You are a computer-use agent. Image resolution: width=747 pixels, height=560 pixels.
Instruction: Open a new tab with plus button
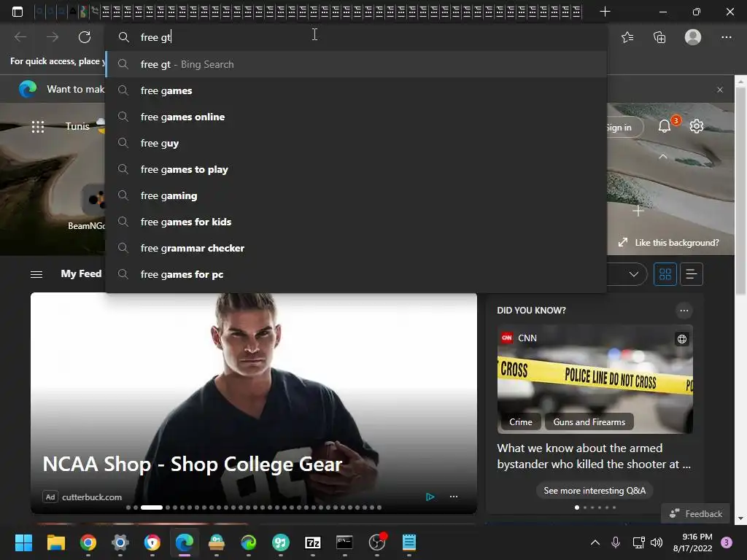pos(605,12)
